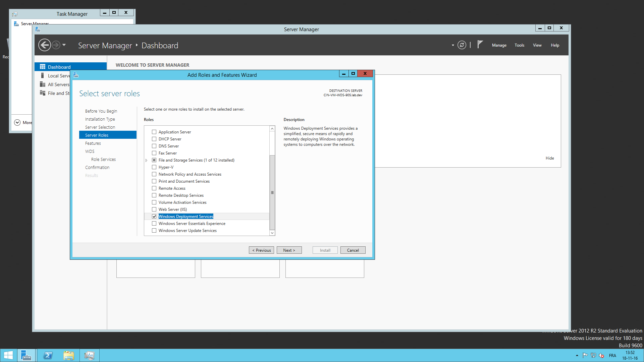Click the roles list scroll down arrow
This screenshot has height=362, width=644.
(x=272, y=233)
